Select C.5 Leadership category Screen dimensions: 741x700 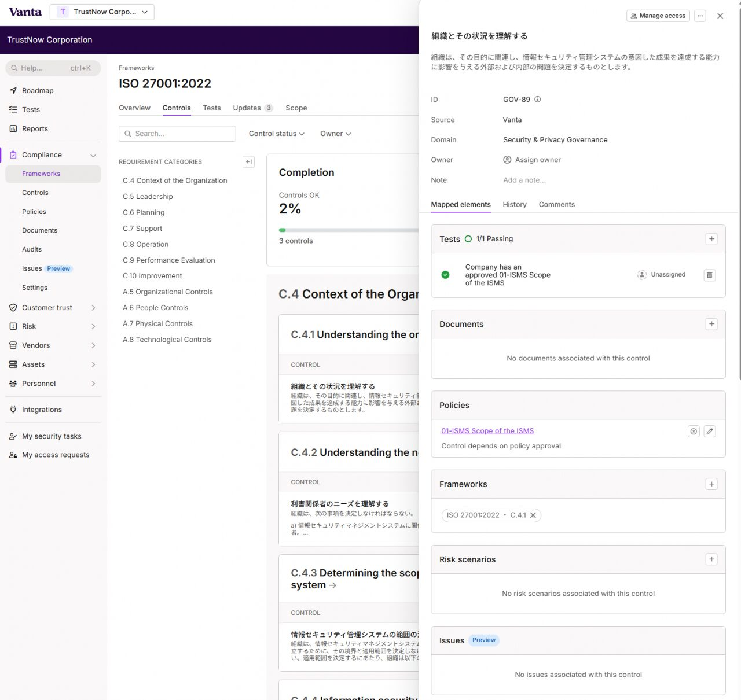coord(148,197)
